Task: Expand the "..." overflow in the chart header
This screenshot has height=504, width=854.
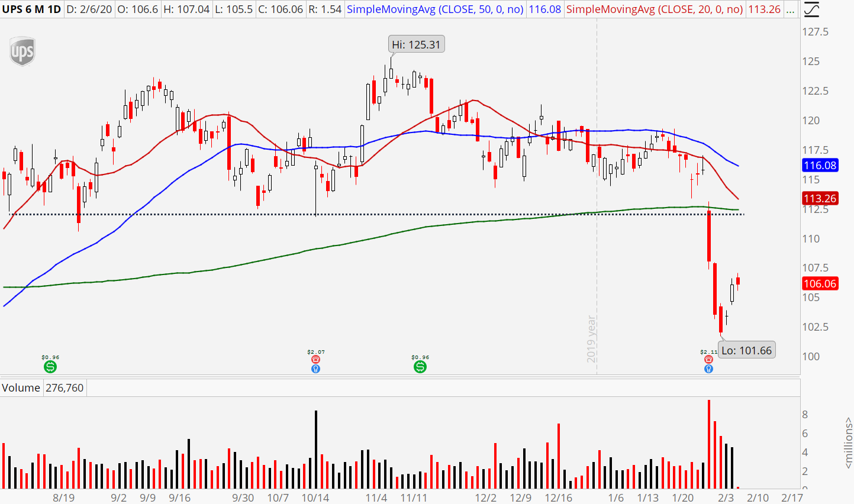Action: [790, 9]
